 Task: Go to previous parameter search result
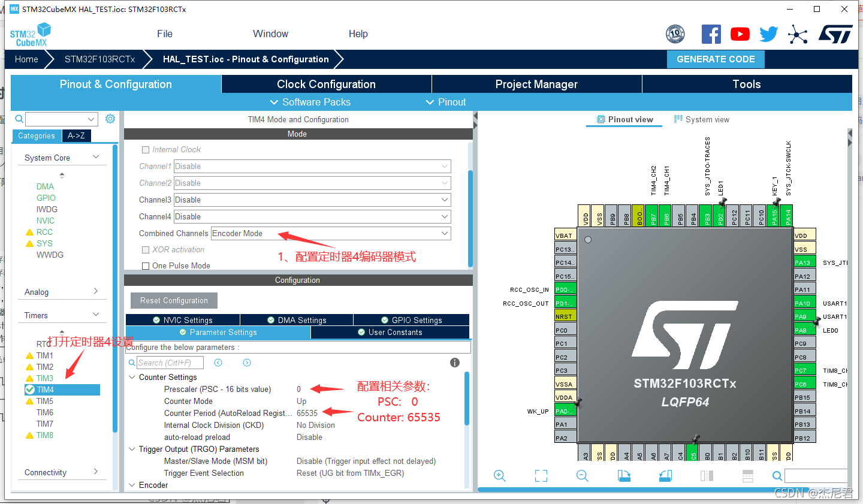point(218,363)
